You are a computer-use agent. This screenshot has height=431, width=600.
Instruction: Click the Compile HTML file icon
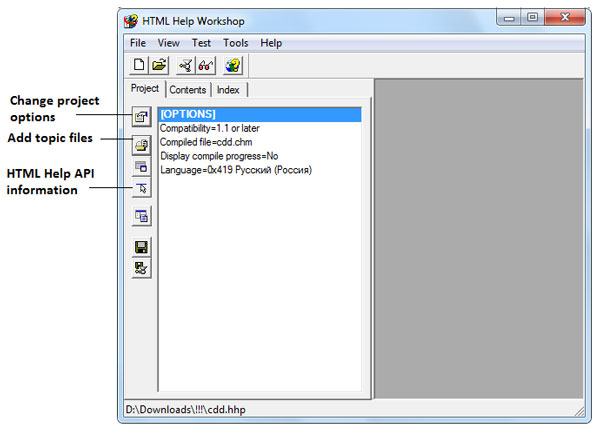[186, 66]
